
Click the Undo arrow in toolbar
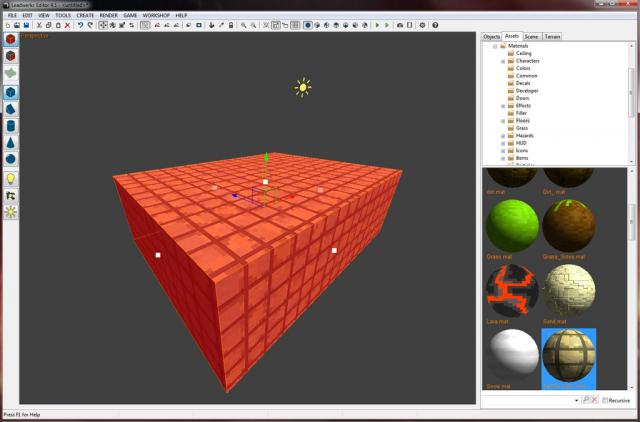point(80,25)
